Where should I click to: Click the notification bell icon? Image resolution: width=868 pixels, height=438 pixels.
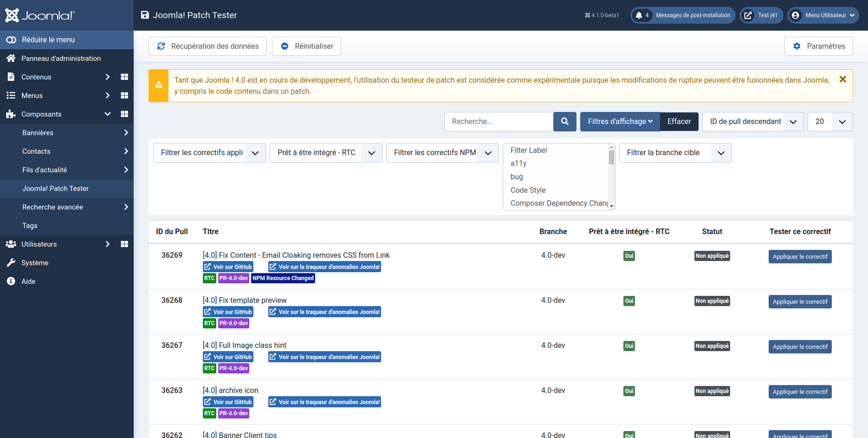[x=639, y=15]
